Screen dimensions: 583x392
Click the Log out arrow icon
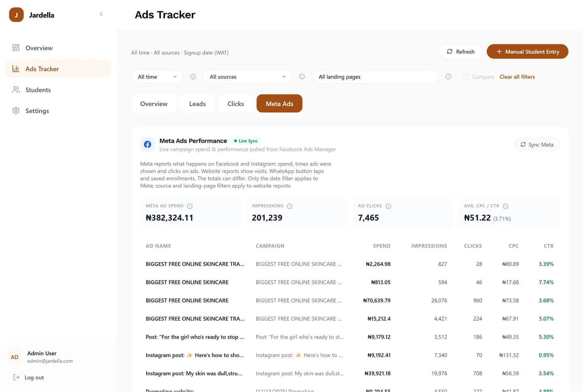(16, 377)
